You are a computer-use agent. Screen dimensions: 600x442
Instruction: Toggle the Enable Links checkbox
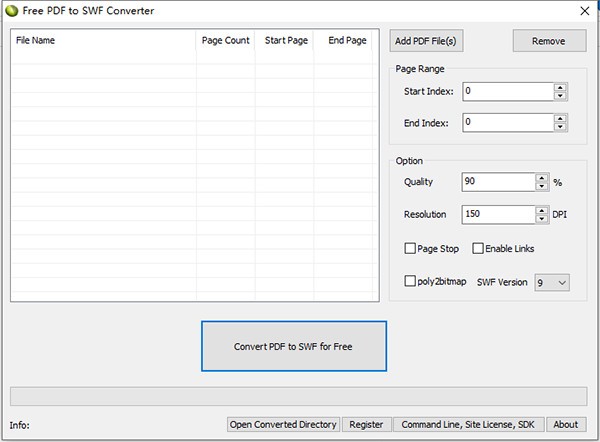[478, 248]
